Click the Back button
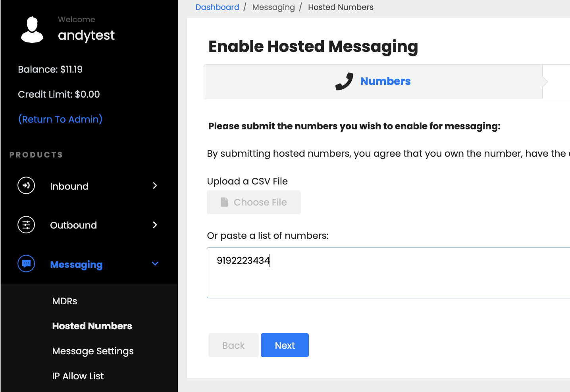Viewport: 570px width, 392px height. (233, 345)
